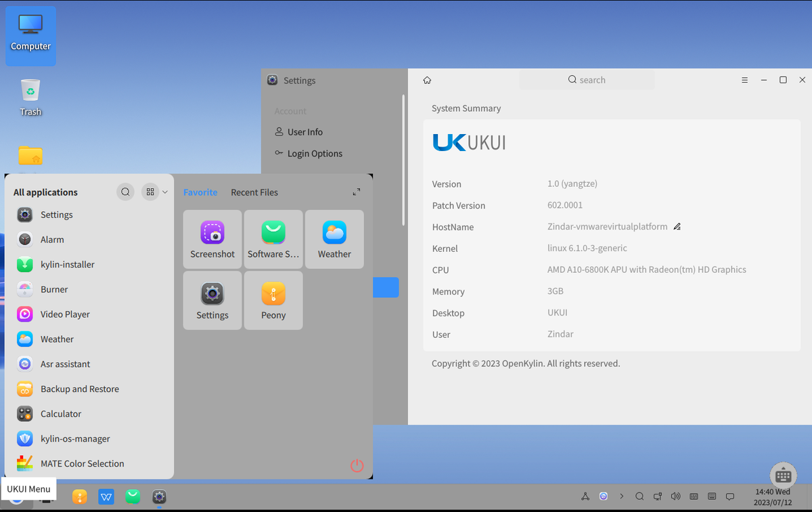Open the Settings hamburger menu

pyautogui.click(x=744, y=80)
